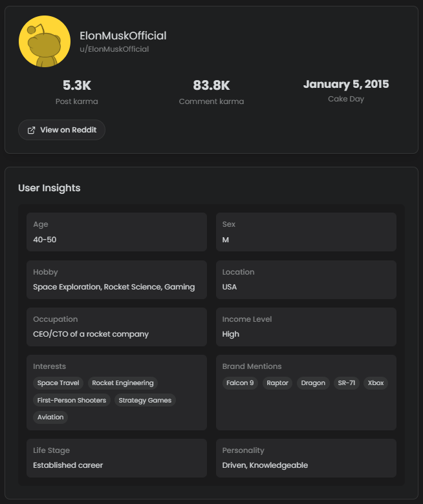Click the Personality field label
Viewport: 423px width, 504px height.
[x=243, y=450]
